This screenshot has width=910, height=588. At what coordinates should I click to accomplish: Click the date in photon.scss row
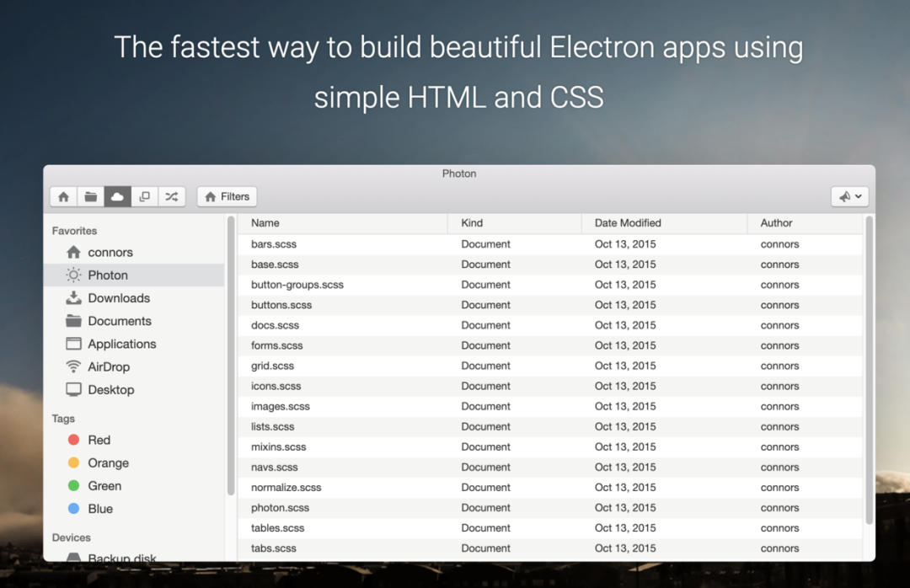[x=625, y=508]
